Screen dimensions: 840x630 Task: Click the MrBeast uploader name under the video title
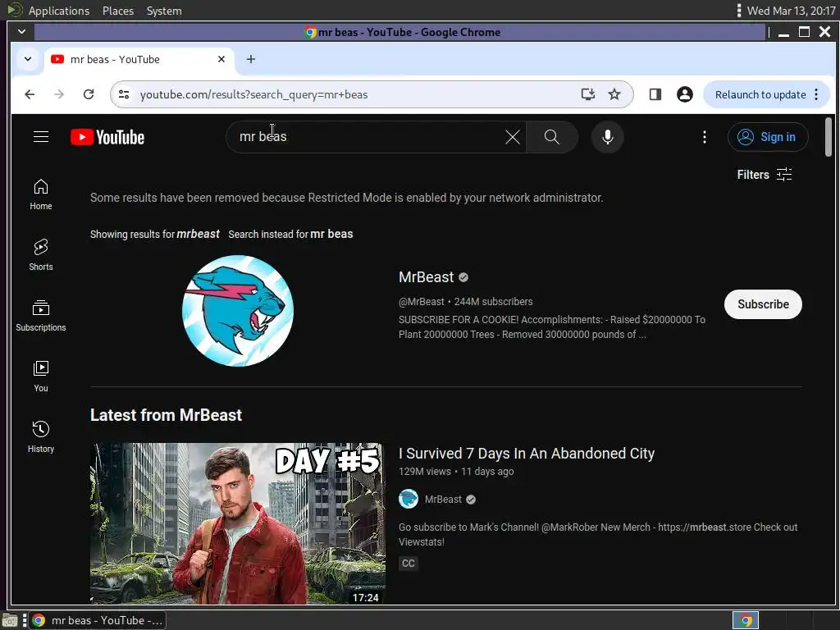pyautogui.click(x=443, y=500)
